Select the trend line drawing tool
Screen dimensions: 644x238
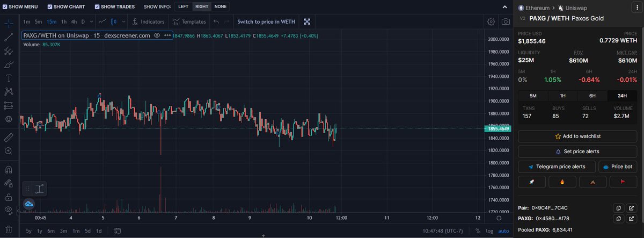[x=9, y=38]
